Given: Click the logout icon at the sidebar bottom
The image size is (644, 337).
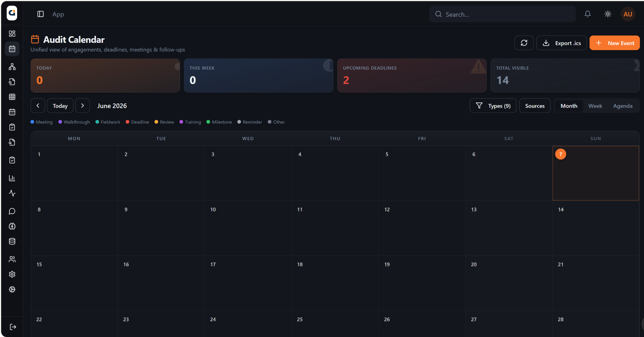Looking at the screenshot, I should [x=13, y=327].
